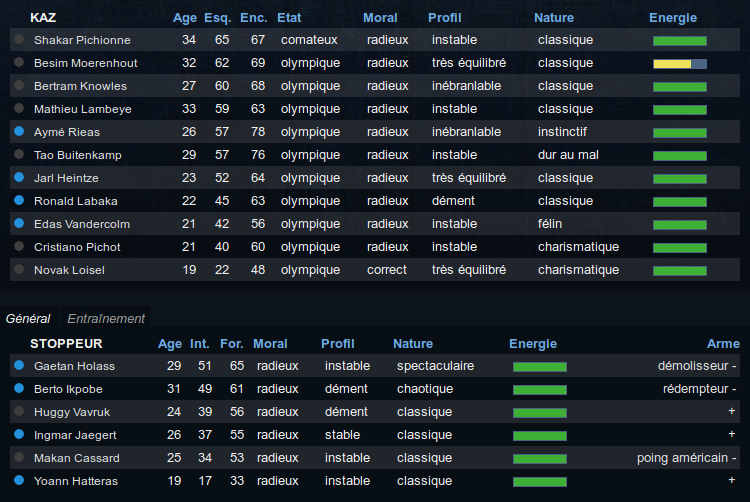Toggle the selection dot for Tao Buitenkamp
Viewport: 750px width, 502px height.
coord(19,154)
